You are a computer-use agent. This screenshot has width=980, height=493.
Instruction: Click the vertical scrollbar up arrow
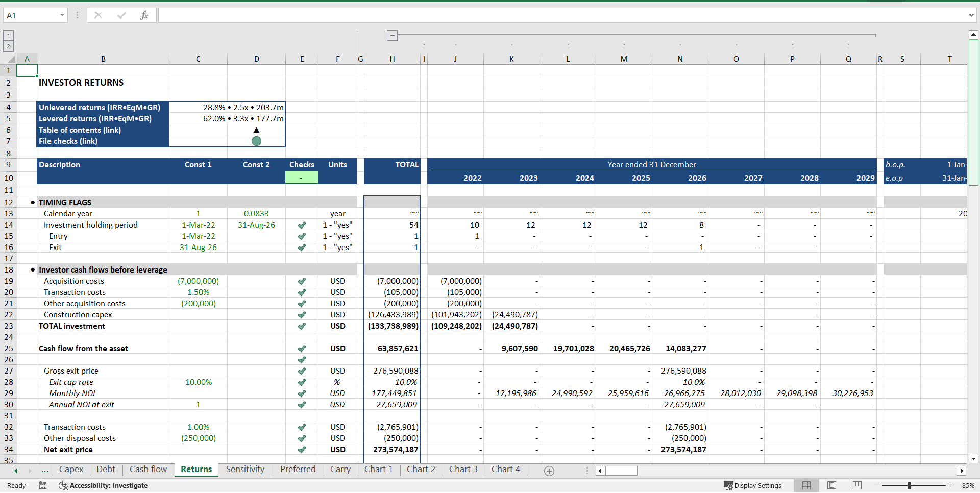[973, 35]
